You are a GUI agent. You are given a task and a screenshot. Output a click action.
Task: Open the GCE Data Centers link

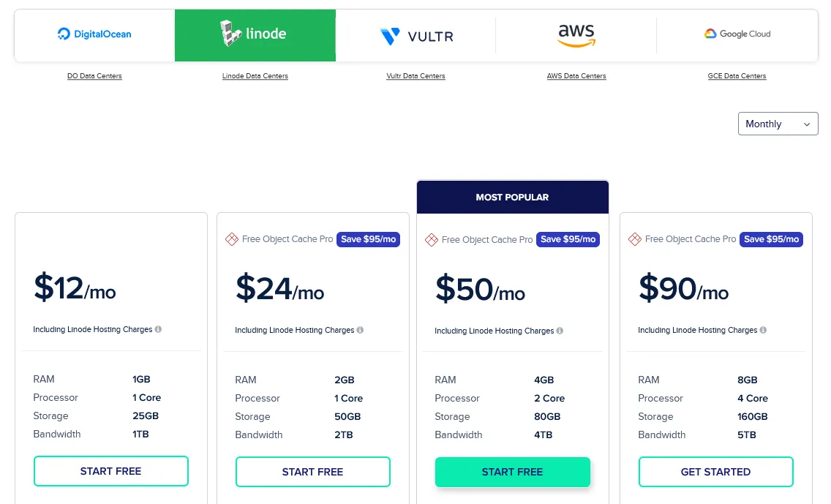point(737,76)
